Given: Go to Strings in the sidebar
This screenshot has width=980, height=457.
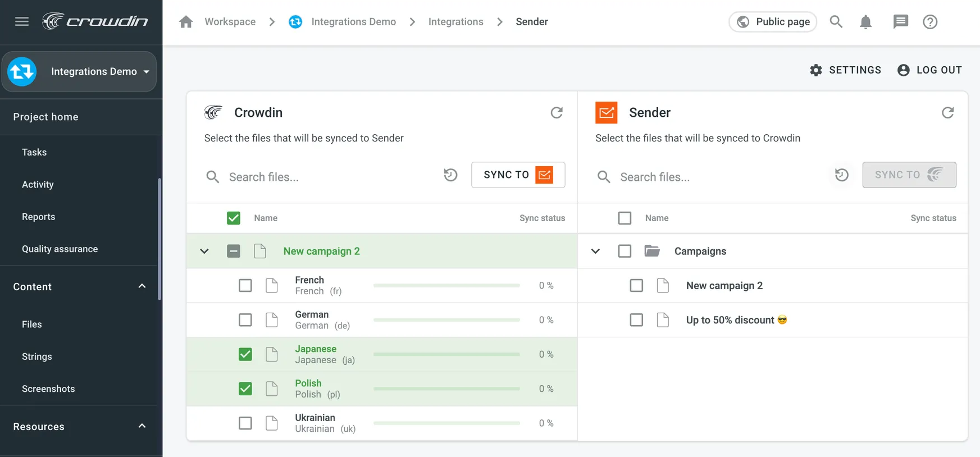Looking at the screenshot, I should click(37, 357).
